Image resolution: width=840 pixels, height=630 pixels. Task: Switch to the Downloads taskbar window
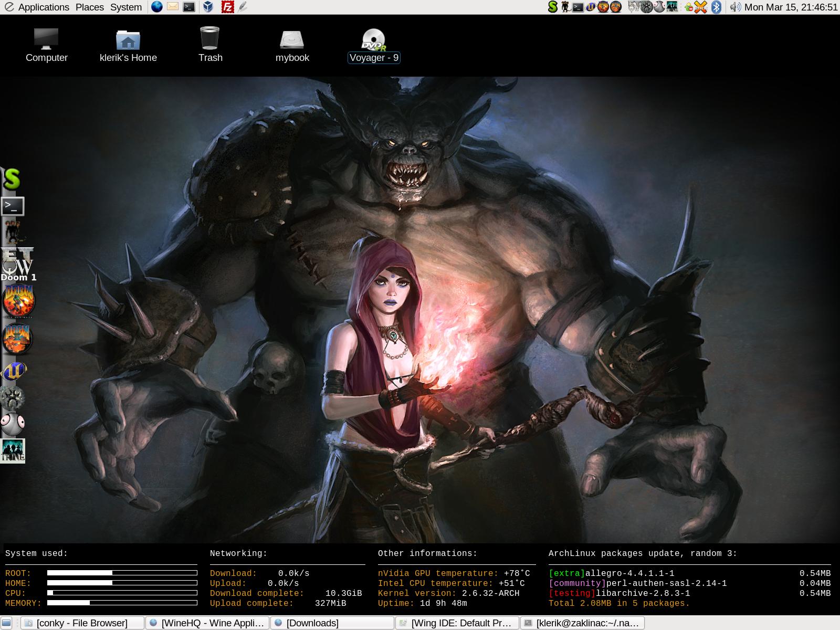332,623
